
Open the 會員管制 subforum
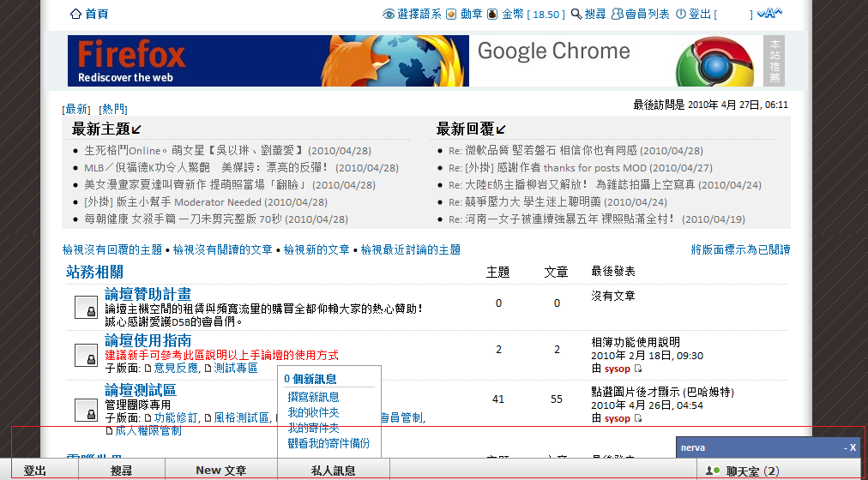tap(402, 417)
